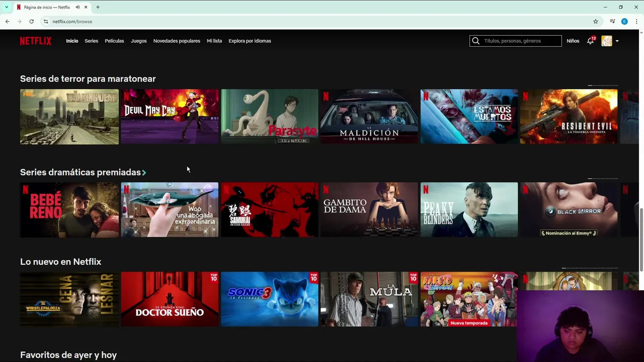Viewport: 644px width, 362px height.
Task: Switch to Niños profile
Action: [573, 41]
